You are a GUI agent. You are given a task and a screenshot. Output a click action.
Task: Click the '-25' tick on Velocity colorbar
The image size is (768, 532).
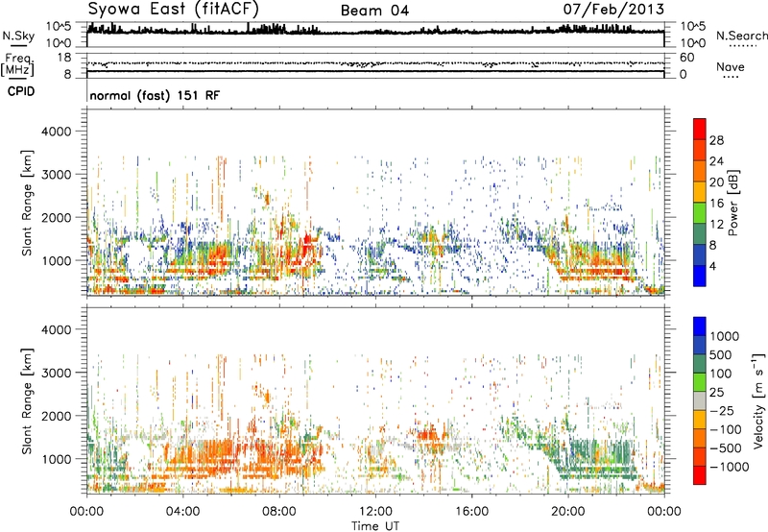coord(721,410)
